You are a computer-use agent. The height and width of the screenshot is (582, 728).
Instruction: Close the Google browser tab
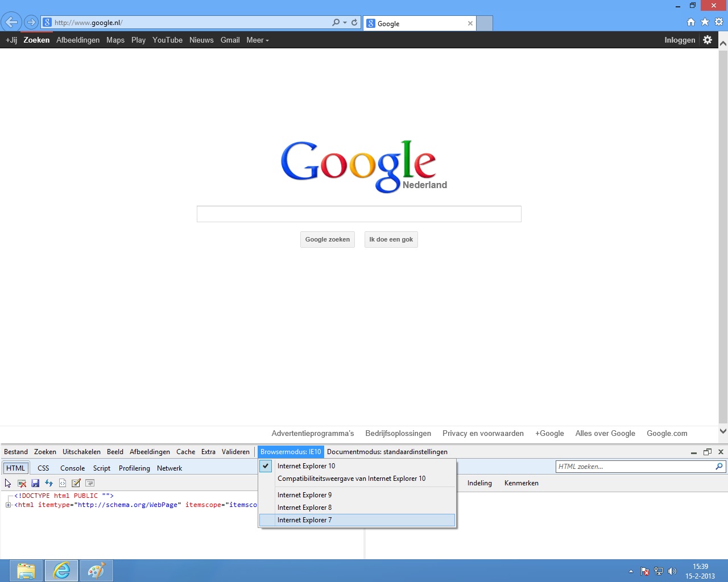click(470, 23)
